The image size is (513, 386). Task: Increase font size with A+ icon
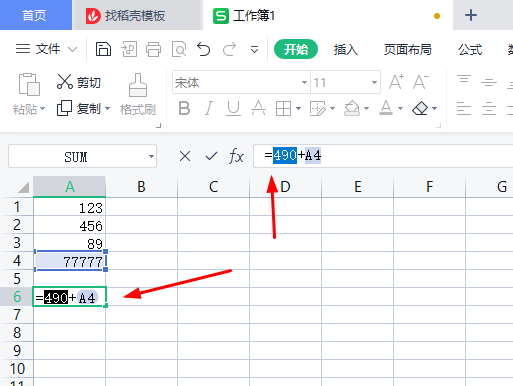pyautogui.click(x=396, y=82)
